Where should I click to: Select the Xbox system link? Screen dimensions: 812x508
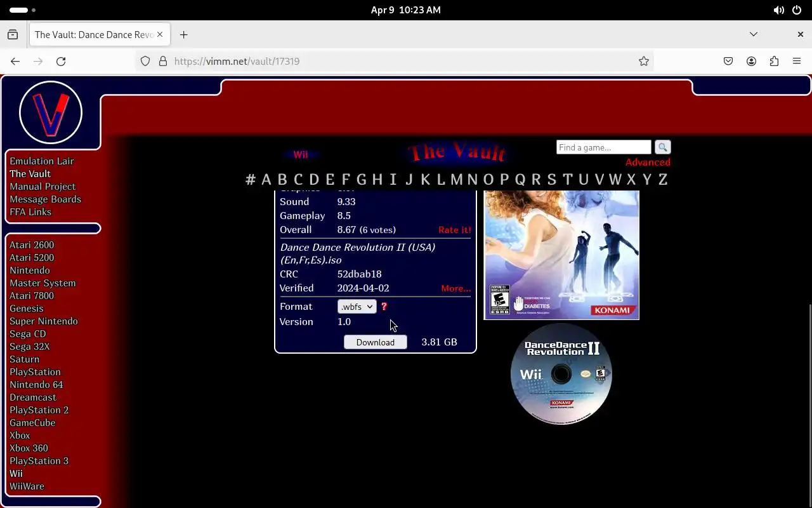click(20, 435)
